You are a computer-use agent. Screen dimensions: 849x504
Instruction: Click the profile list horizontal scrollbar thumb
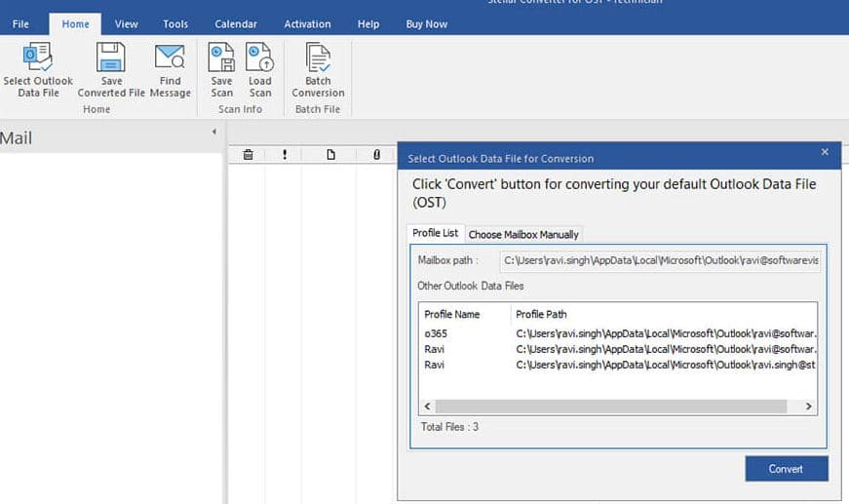tap(611, 406)
